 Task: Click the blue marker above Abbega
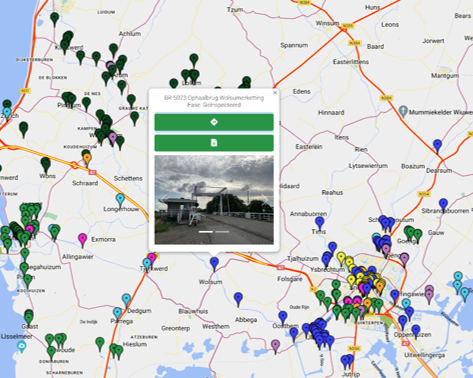pos(238,299)
